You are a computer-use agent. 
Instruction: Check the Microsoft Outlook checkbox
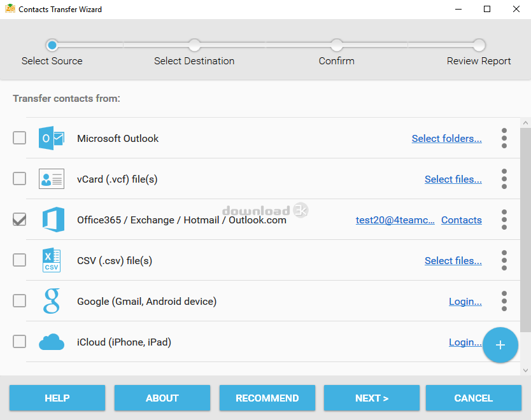click(19, 137)
